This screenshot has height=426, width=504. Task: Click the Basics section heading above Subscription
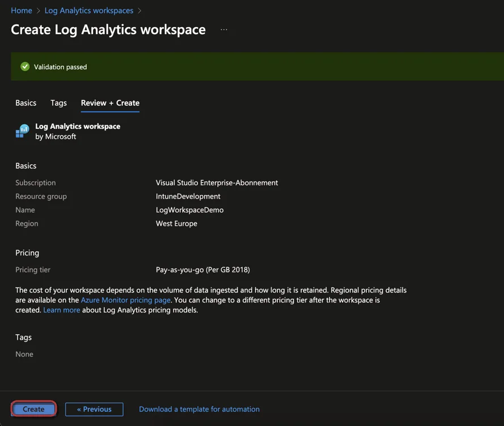(x=26, y=166)
